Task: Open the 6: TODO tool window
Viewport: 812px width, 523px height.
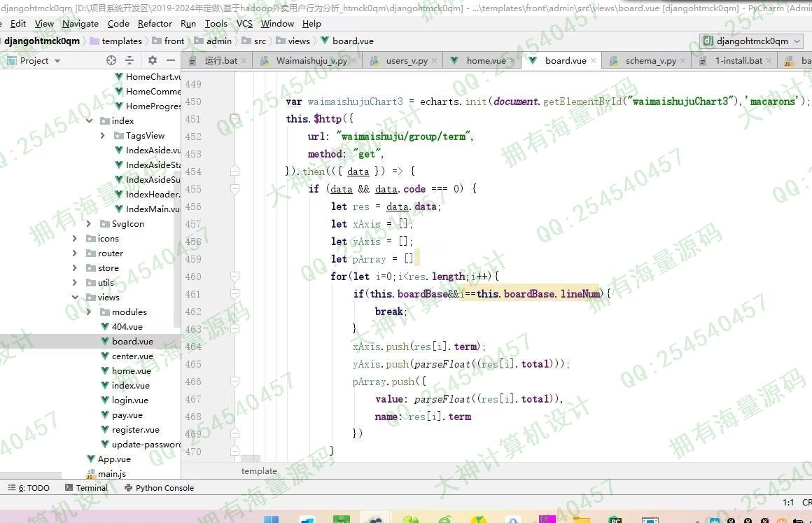Action: 29,488
